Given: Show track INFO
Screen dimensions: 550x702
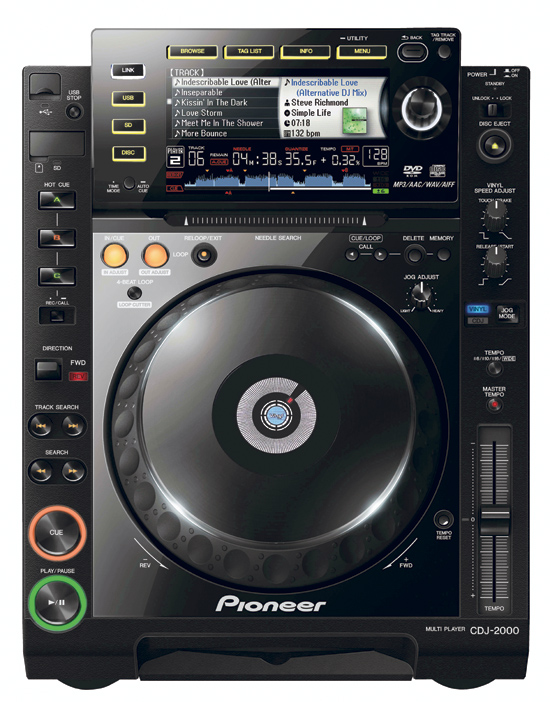Looking at the screenshot, I should [305, 51].
